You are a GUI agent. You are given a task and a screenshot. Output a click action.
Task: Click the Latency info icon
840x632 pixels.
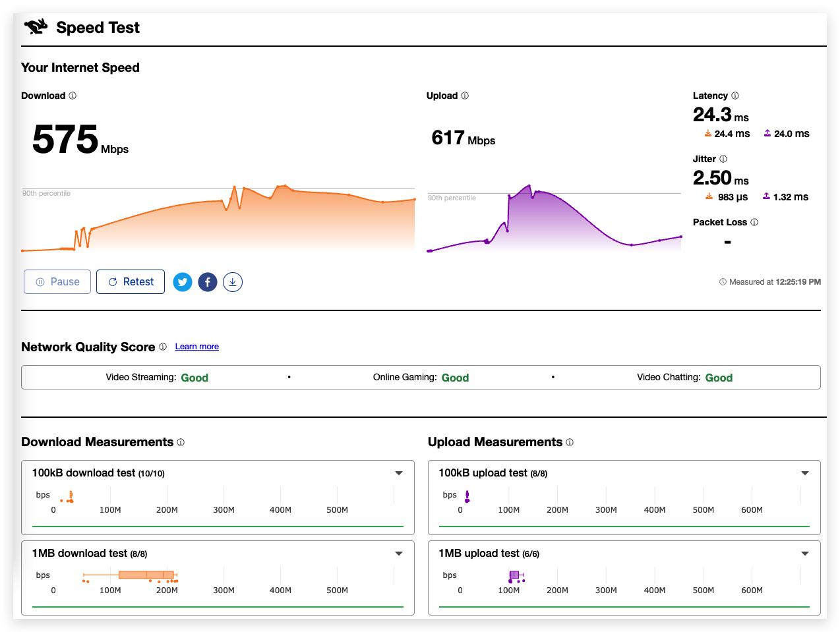[735, 96]
